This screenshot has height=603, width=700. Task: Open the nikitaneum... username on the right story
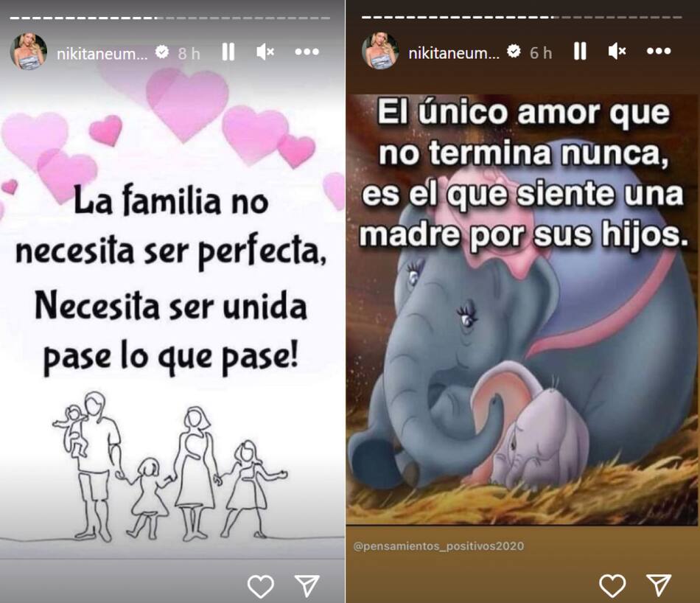(x=454, y=54)
